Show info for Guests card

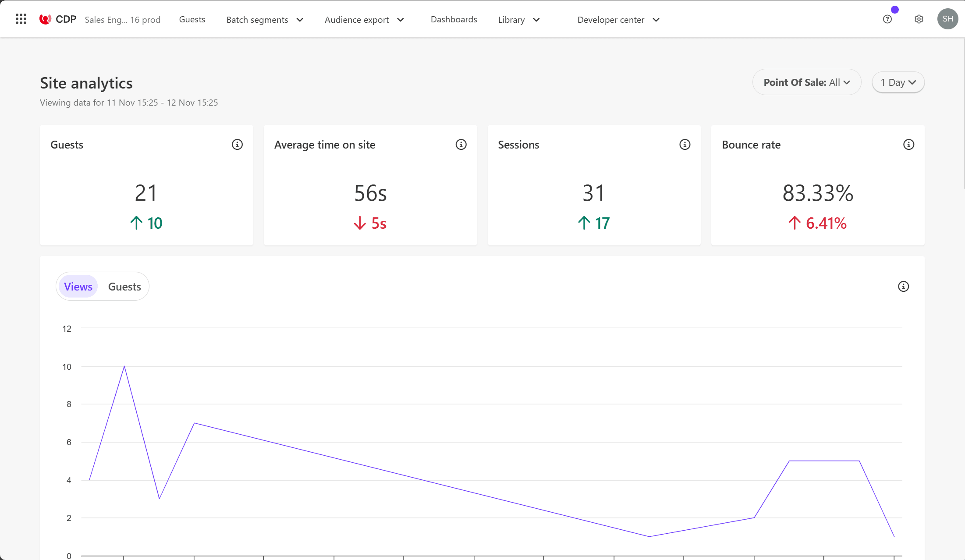(237, 145)
